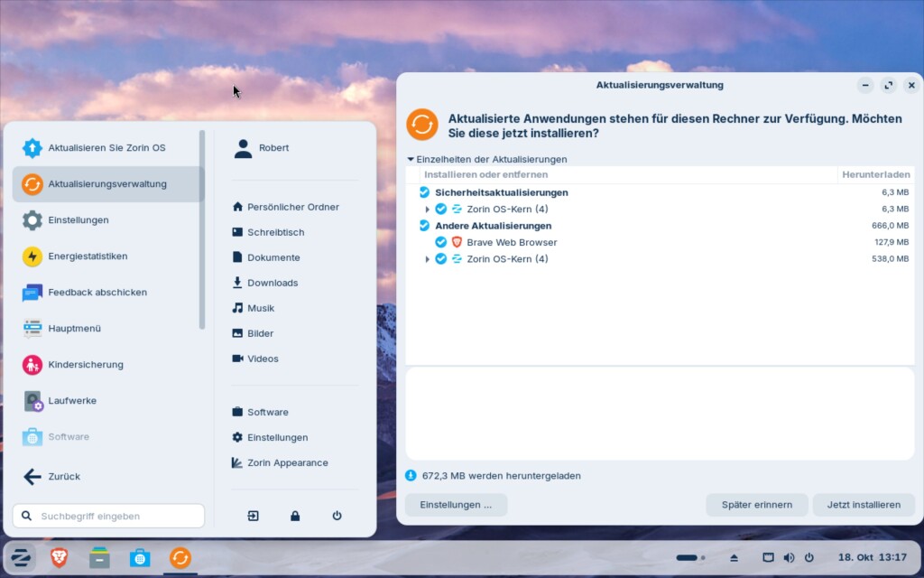Click the Jetzt installieren button
The width and height of the screenshot is (924, 578).
tap(864, 505)
